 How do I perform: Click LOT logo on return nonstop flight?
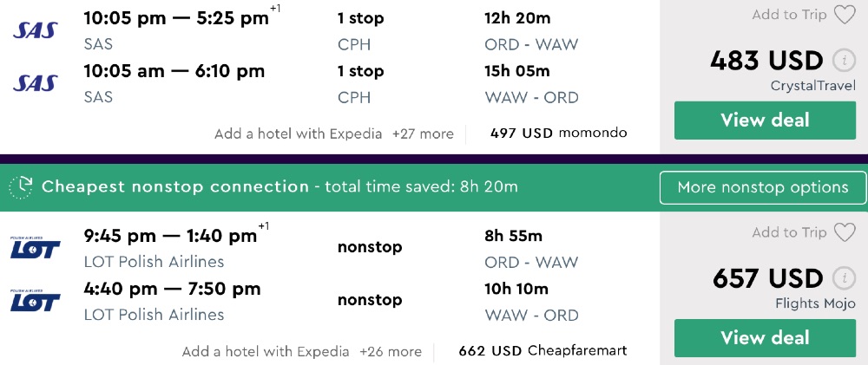coord(36,300)
